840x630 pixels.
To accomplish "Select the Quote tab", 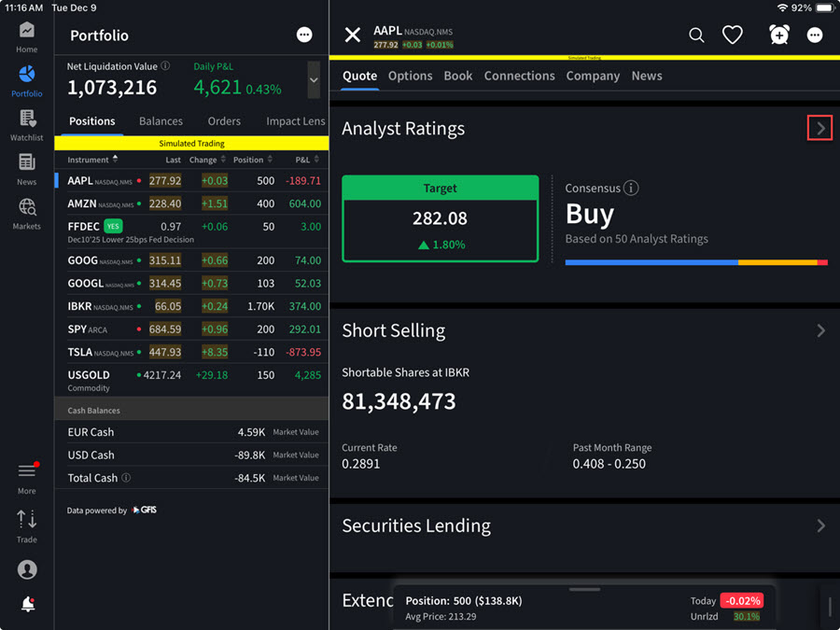I will [360, 77].
